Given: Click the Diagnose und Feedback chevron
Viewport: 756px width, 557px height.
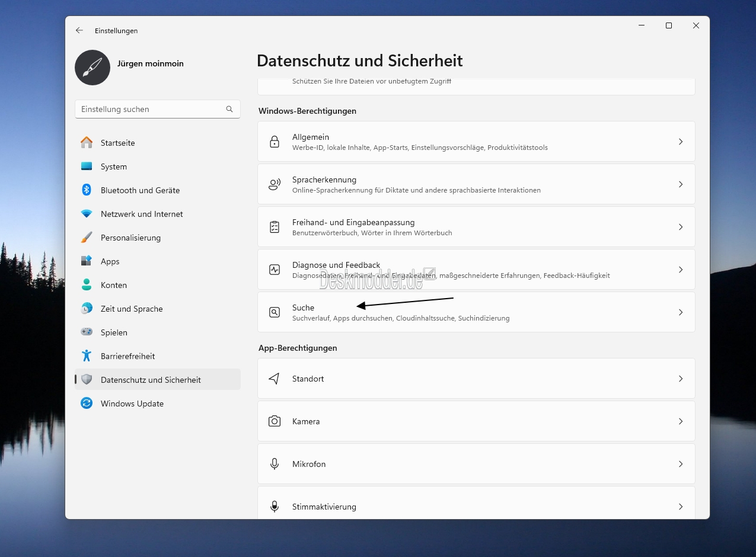Looking at the screenshot, I should [x=681, y=270].
